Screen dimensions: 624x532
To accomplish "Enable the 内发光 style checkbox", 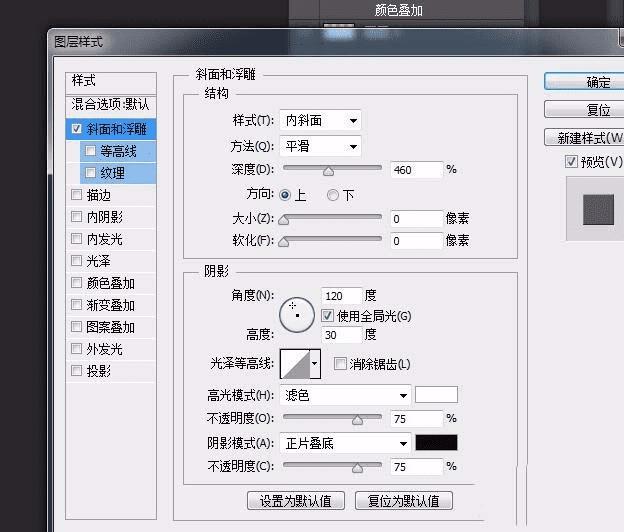I will click(x=76, y=239).
